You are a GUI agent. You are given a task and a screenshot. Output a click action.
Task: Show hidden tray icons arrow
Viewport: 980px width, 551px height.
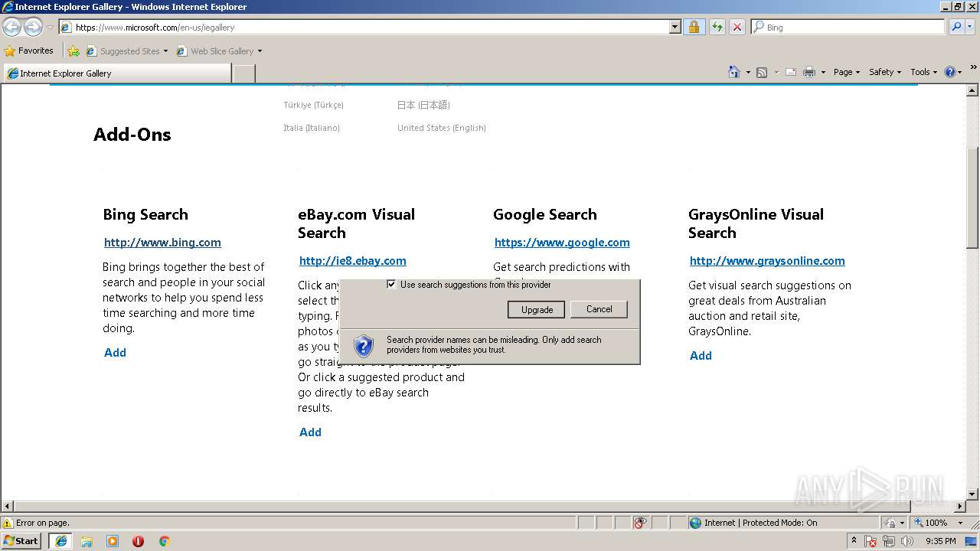[854, 541]
